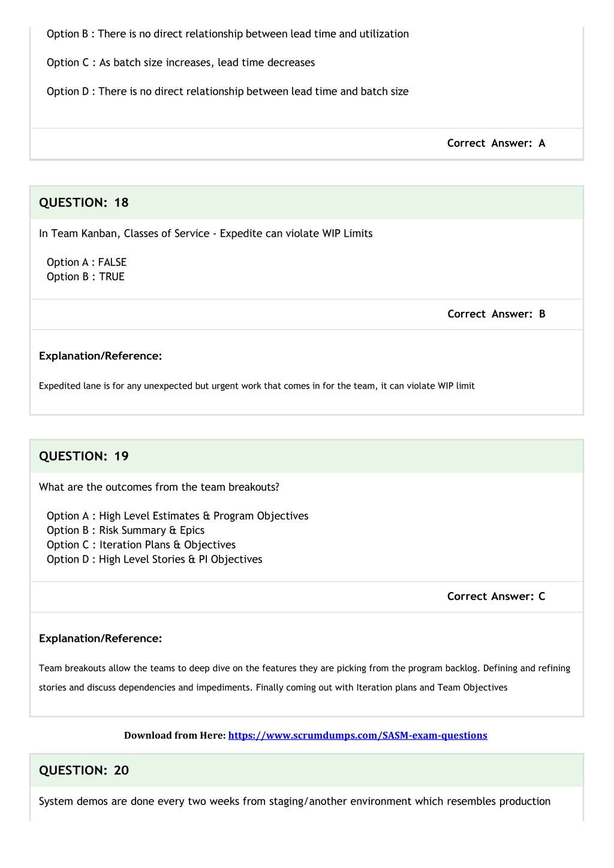Choose Option D High Level Stories

(x=155, y=559)
